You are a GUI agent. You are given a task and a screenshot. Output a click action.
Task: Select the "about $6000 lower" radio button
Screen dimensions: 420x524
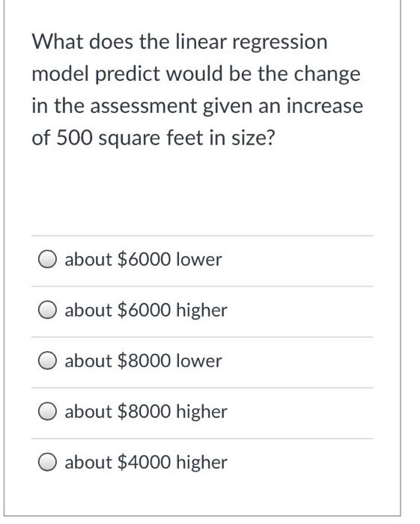pyautogui.click(x=47, y=259)
